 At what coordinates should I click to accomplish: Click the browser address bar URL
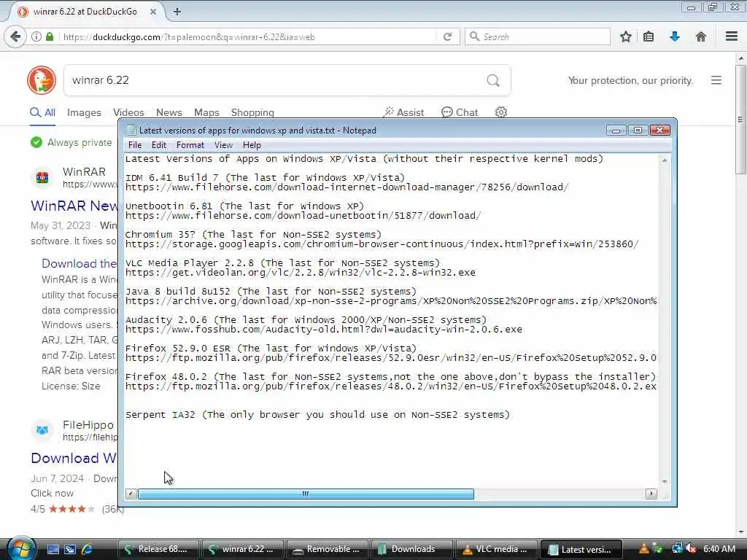point(189,36)
